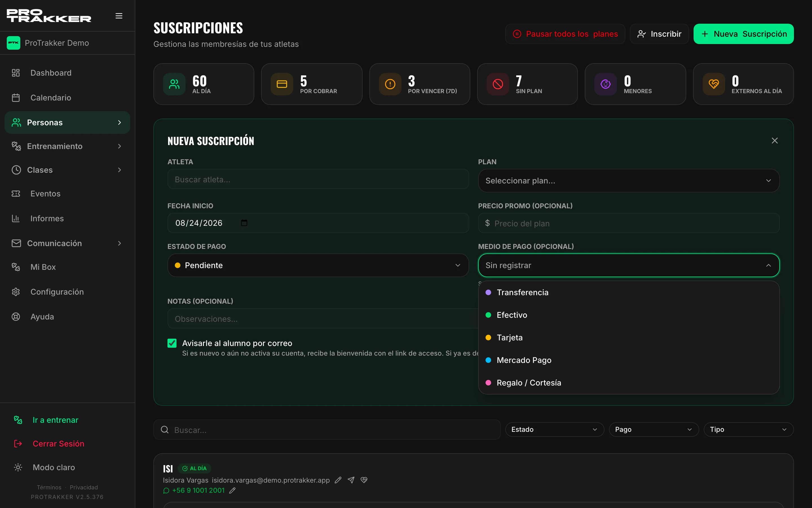Click Nueva Suscripción green button
812x508 pixels.
click(x=743, y=34)
